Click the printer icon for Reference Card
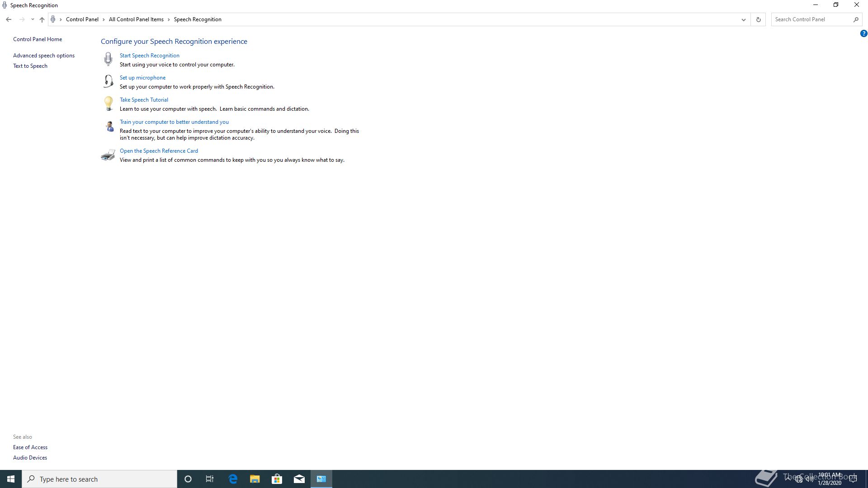Screen dimensions: 868x488 tap(108, 155)
